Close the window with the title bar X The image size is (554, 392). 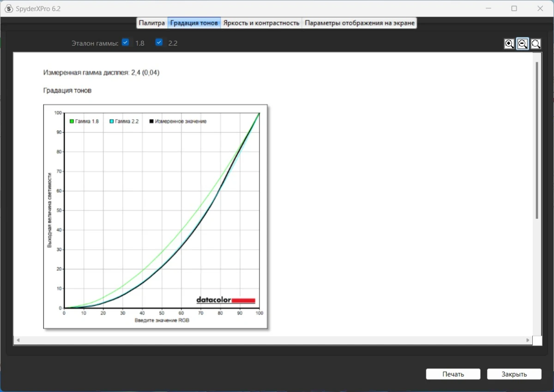coord(540,8)
